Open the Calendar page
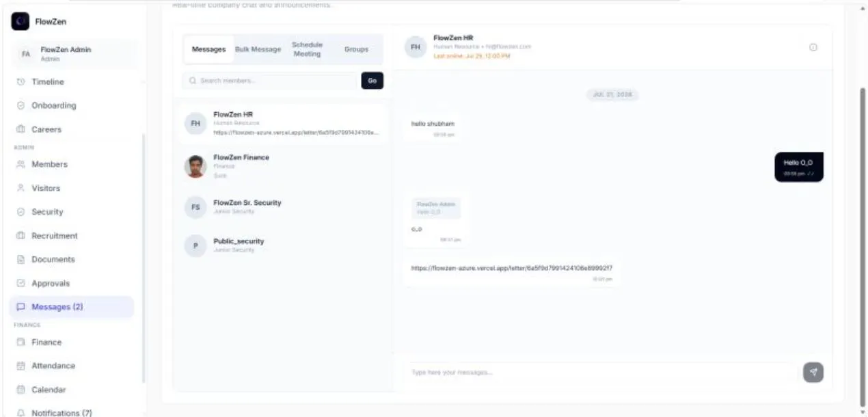868x417 pixels. coord(49,390)
